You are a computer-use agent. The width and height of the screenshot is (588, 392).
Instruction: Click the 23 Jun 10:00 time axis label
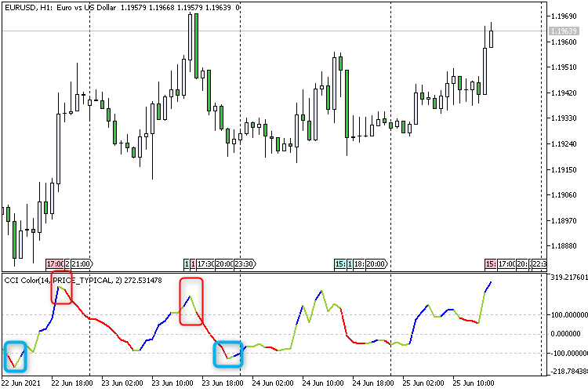pos(172,383)
